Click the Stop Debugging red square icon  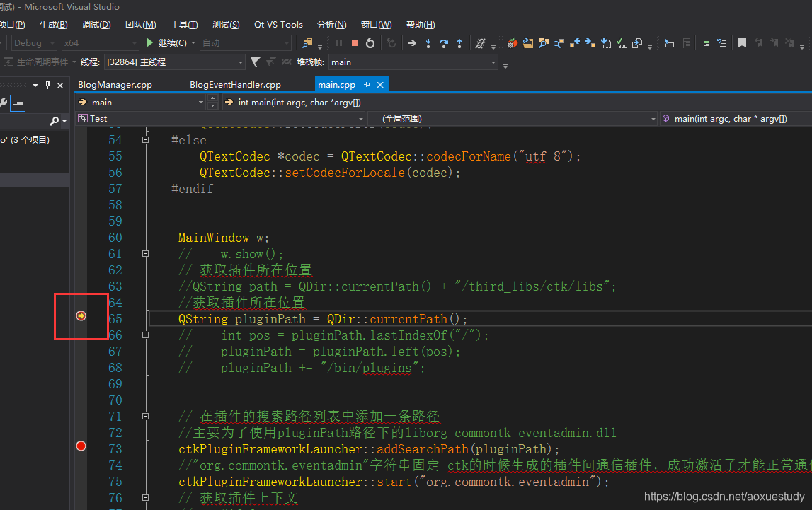355,42
